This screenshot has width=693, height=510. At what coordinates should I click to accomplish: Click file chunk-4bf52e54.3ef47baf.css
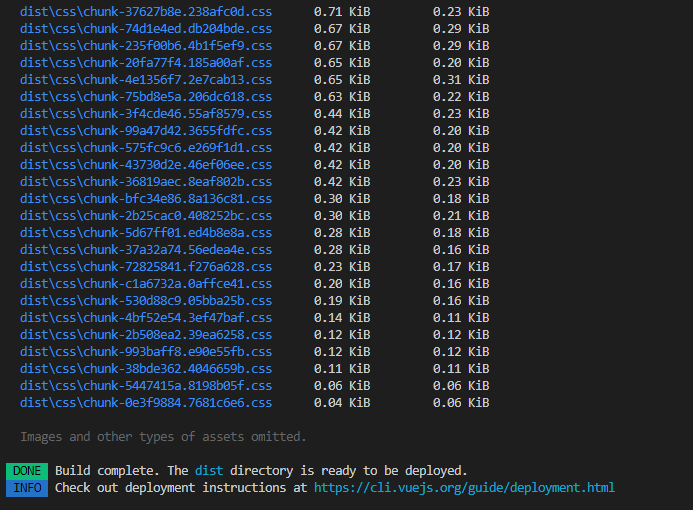pos(146,318)
